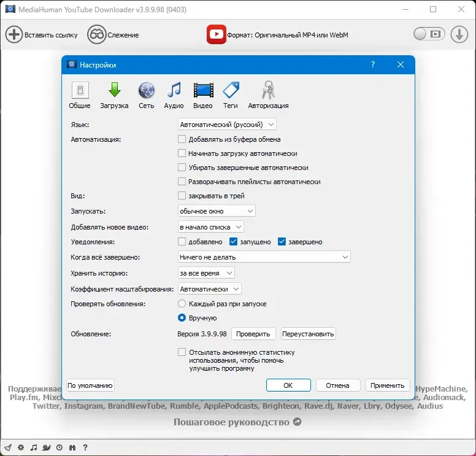Select the Вручную radio button
The width and height of the screenshot is (476, 456).
182,318
